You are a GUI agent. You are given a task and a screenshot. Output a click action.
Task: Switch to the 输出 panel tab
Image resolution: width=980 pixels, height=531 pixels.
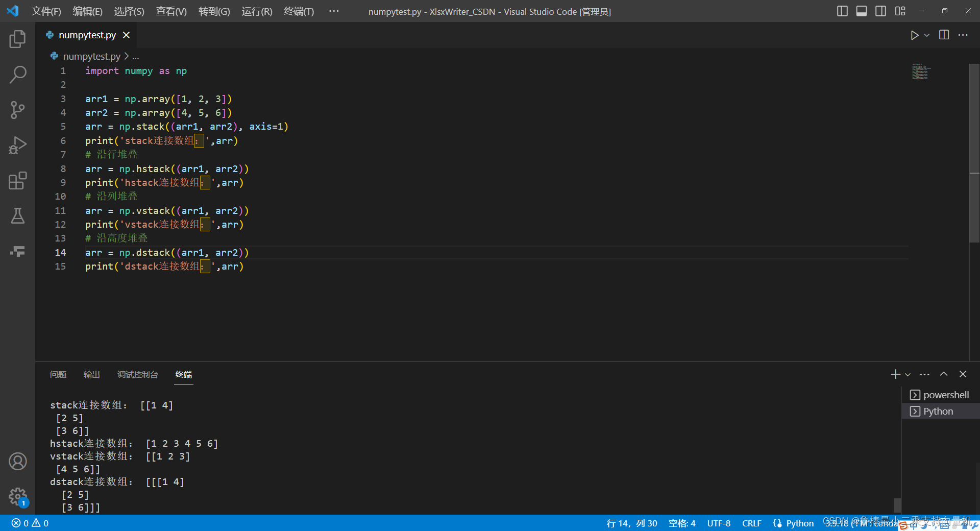(92, 375)
